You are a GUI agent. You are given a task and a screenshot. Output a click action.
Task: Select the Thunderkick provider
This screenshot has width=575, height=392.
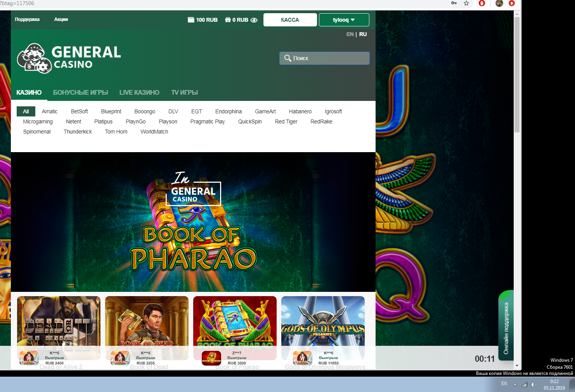click(78, 132)
